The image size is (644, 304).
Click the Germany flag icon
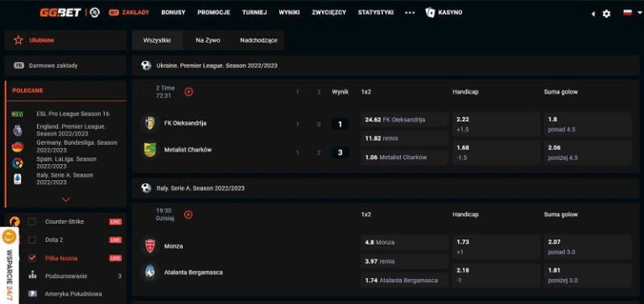[x=18, y=147]
